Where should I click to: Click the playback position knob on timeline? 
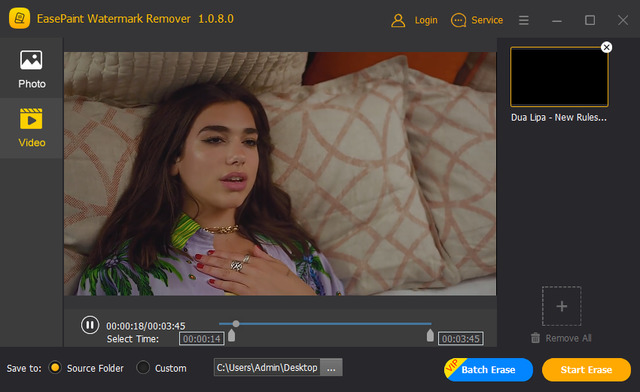click(236, 324)
